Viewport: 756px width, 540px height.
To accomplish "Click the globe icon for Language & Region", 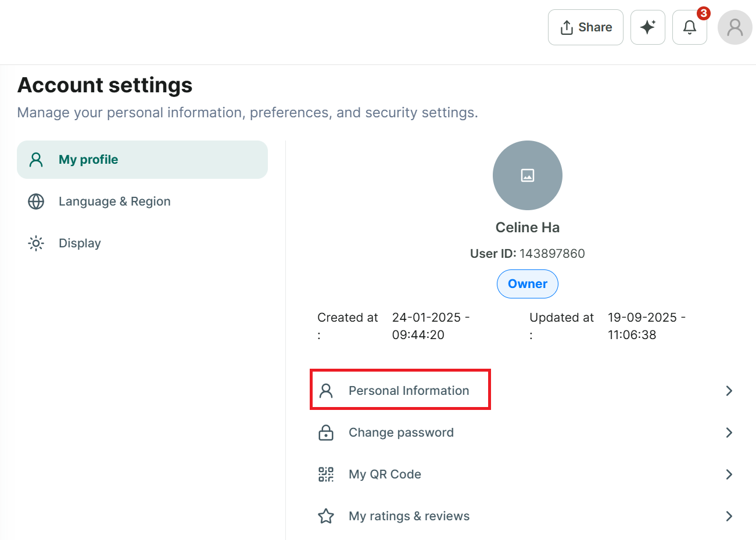I will click(36, 201).
